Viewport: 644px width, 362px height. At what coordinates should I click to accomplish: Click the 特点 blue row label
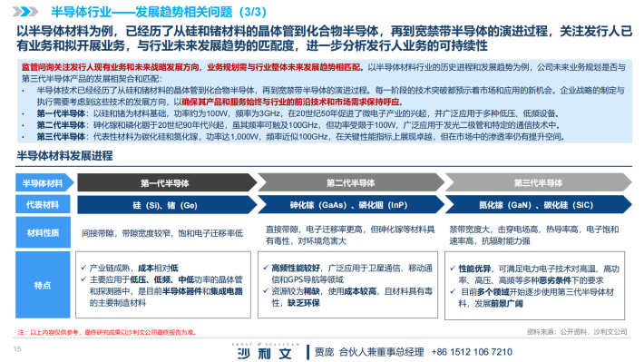tap(43, 285)
